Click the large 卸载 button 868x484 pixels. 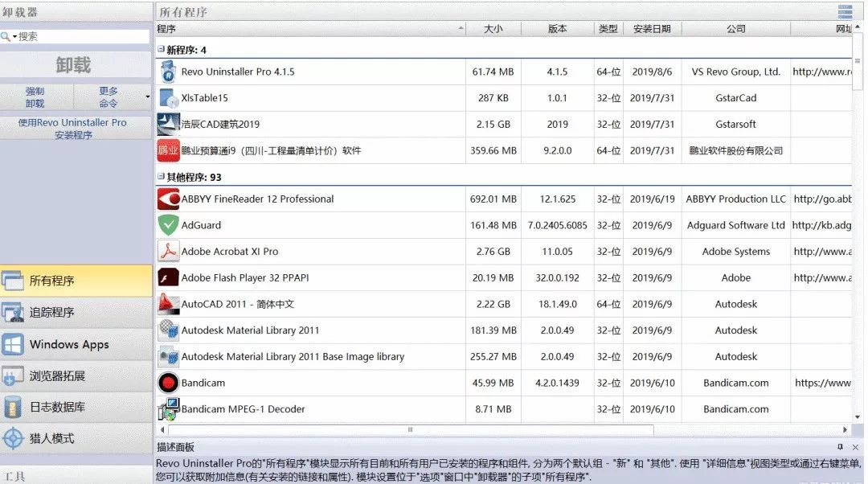click(x=76, y=65)
